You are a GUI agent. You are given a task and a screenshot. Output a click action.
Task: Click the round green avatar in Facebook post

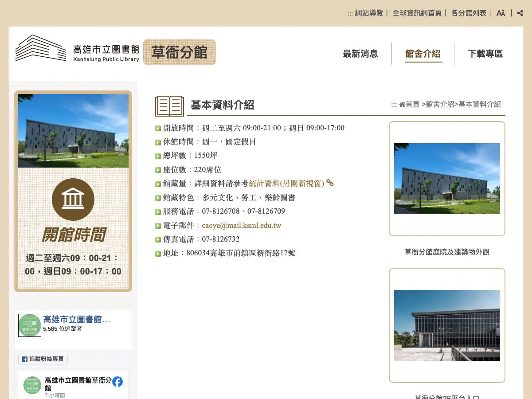(32, 385)
